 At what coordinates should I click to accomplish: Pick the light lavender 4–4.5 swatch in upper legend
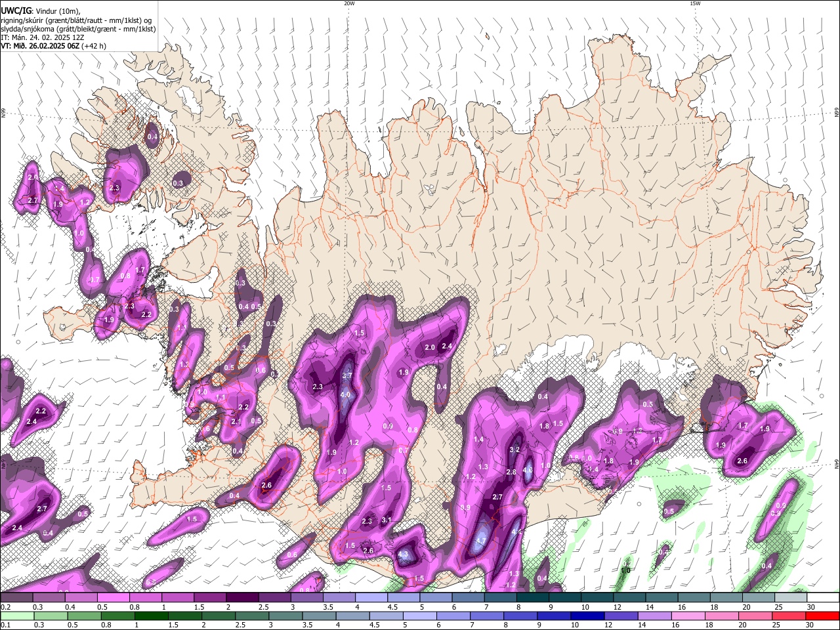click(371, 597)
